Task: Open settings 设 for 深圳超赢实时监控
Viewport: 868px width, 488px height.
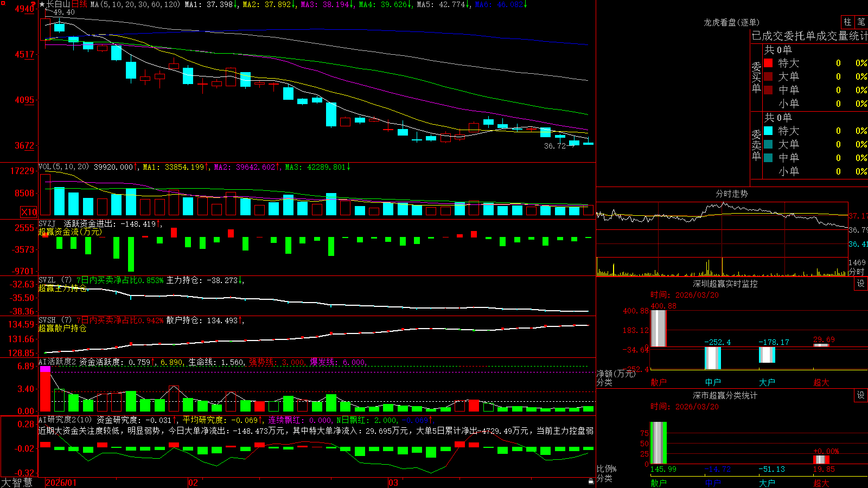Action: tap(861, 284)
